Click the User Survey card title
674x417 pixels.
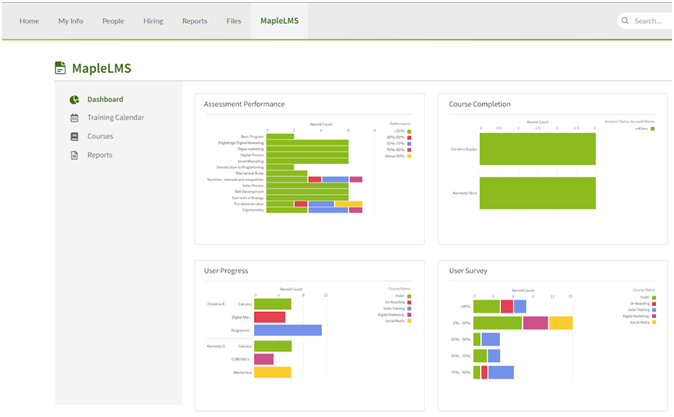[x=468, y=271]
